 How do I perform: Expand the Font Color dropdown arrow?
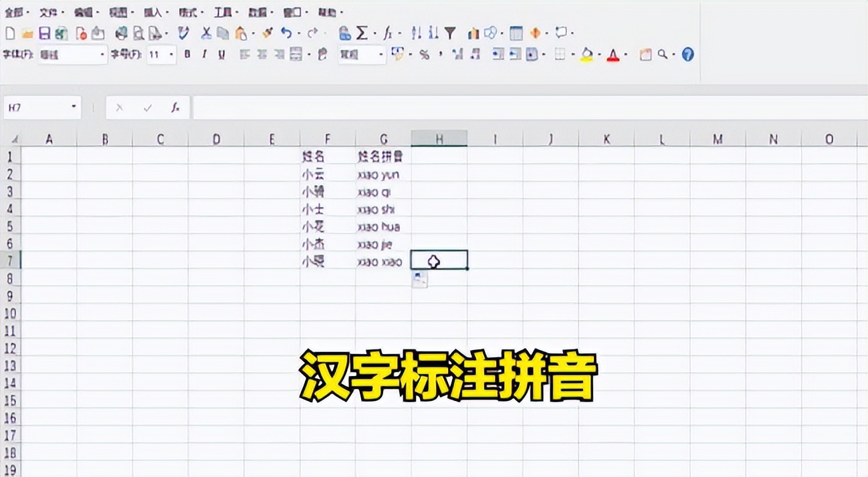625,55
